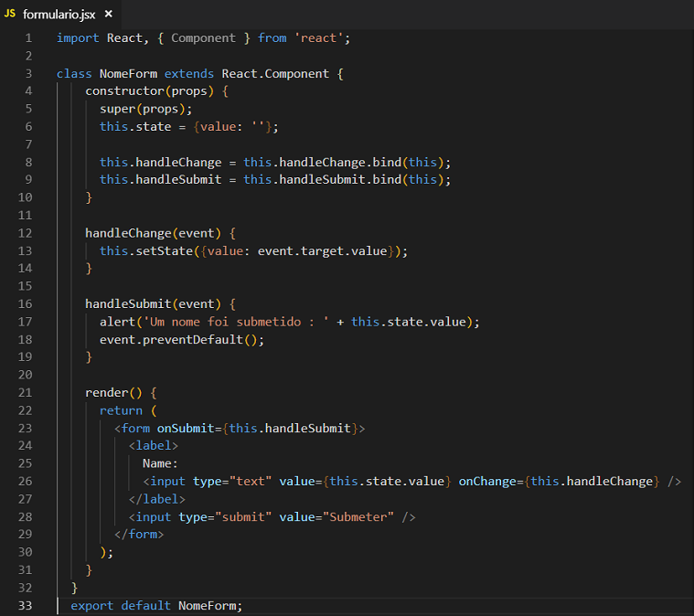
Task: Click 'export' keyword on line 33
Action: point(92,606)
